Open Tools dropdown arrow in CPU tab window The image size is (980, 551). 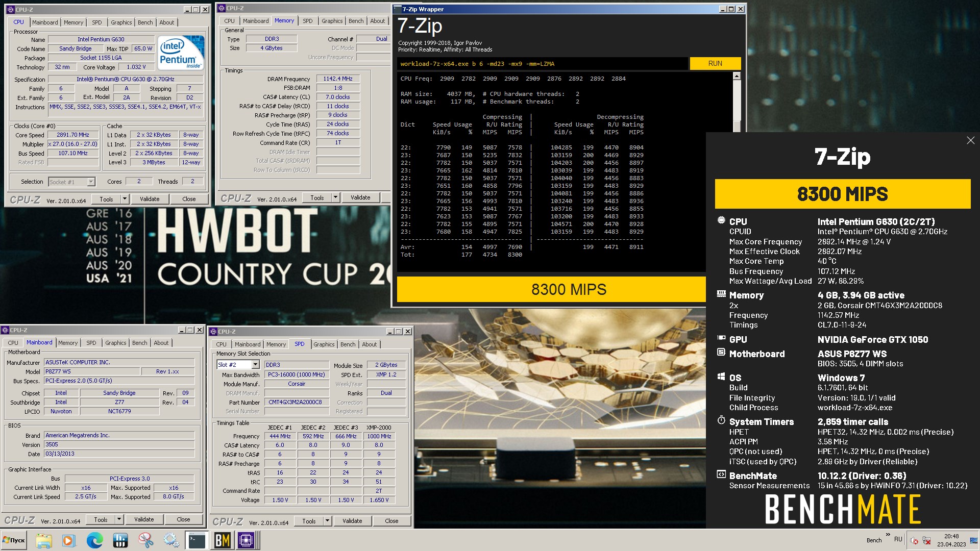(x=125, y=199)
